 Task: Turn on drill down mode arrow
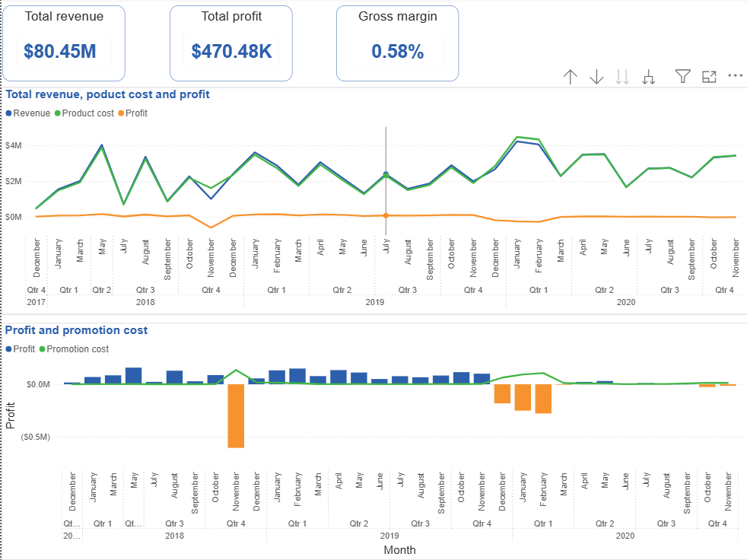596,77
